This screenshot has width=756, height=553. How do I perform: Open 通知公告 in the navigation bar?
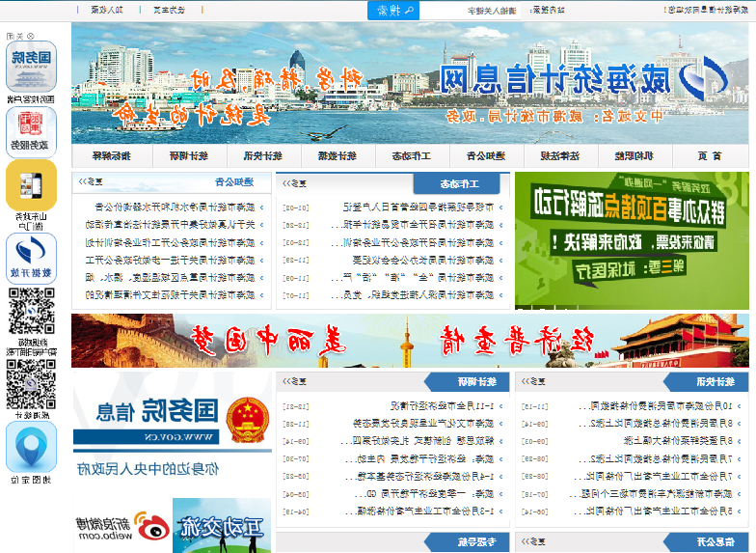pyautogui.click(x=486, y=156)
